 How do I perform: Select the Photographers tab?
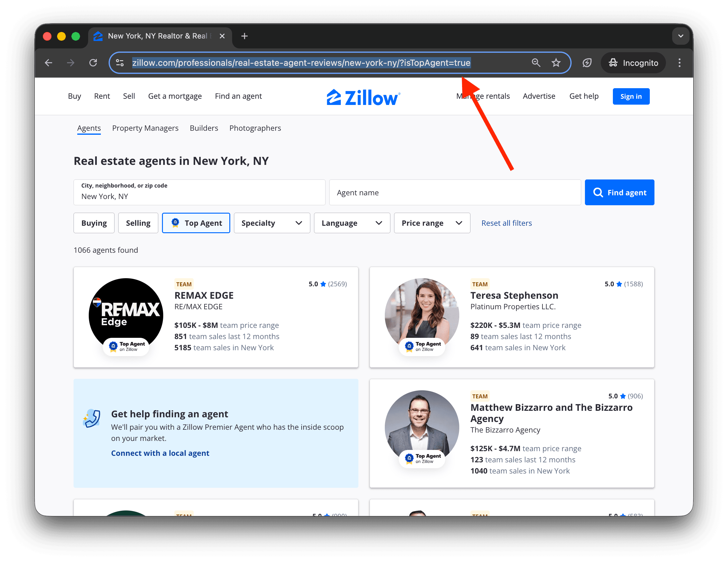pyautogui.click(x=255, y=128)
